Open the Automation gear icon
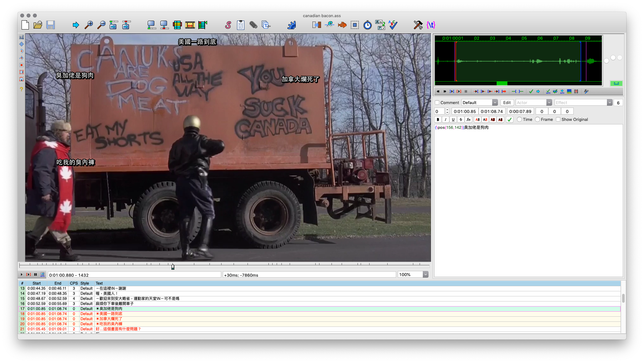The width and height of the screenshot is (644, 363). (x=291, y=25)
